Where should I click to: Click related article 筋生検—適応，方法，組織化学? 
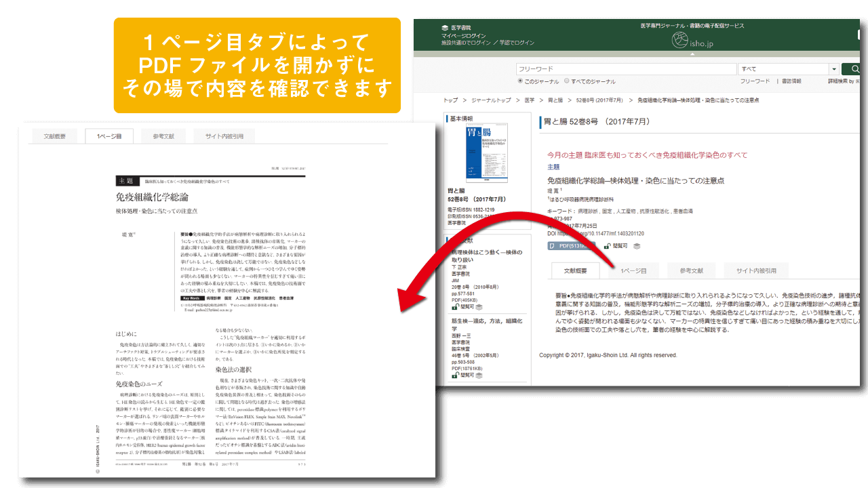486,324
